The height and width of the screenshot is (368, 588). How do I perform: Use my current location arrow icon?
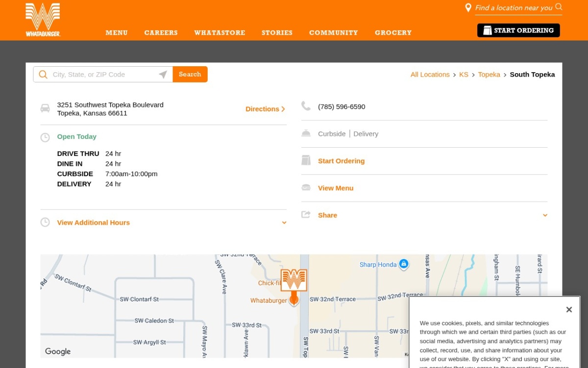tap(163, 75)
